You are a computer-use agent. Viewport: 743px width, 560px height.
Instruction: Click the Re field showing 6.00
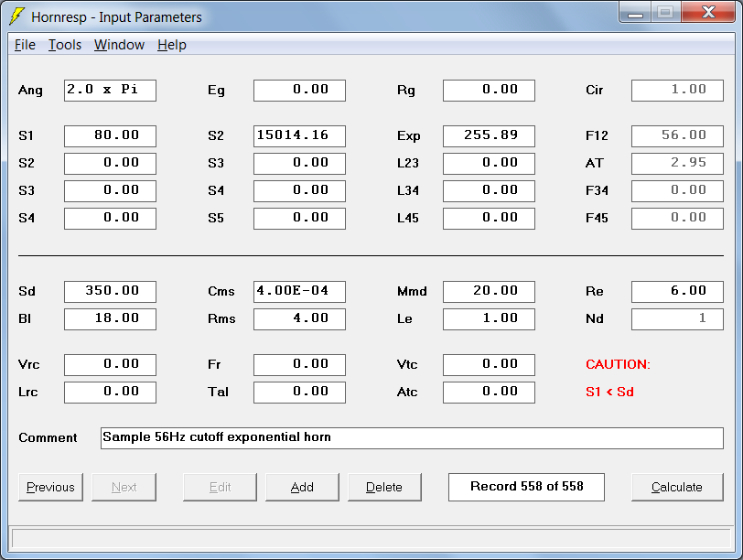678,291
